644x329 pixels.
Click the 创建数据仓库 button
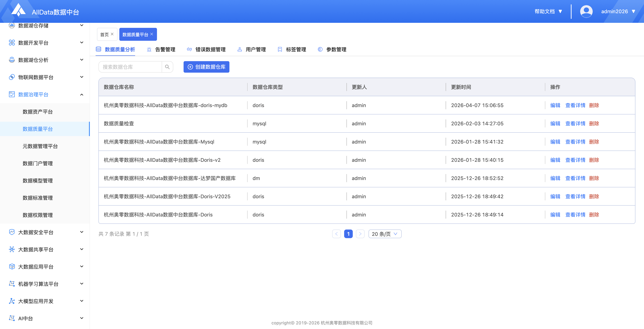pos(206,67)
